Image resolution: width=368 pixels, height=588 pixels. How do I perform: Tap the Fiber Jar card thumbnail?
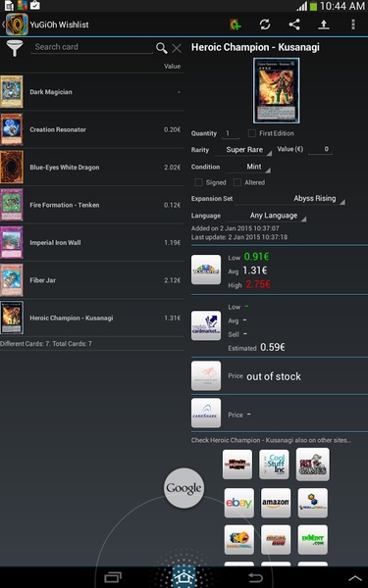pyautogui.click(x=12, y=280)
